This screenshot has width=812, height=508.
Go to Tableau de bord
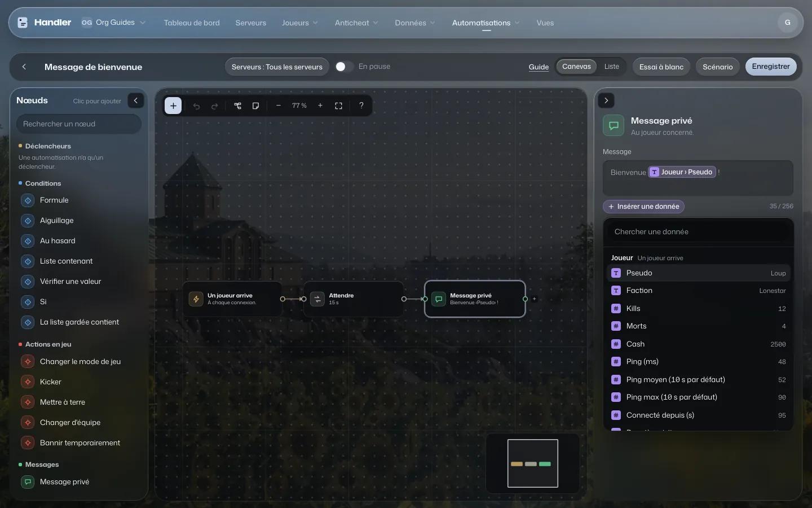(x=192, y=23)
